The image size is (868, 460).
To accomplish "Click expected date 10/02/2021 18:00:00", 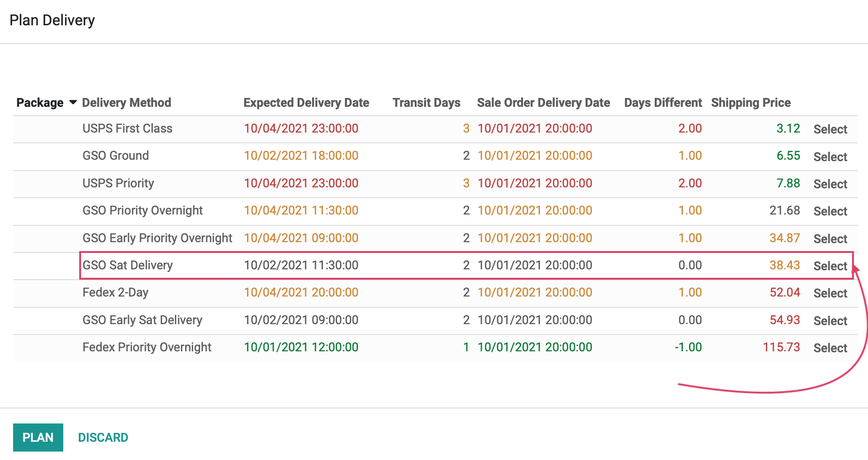I will point(301,156).
